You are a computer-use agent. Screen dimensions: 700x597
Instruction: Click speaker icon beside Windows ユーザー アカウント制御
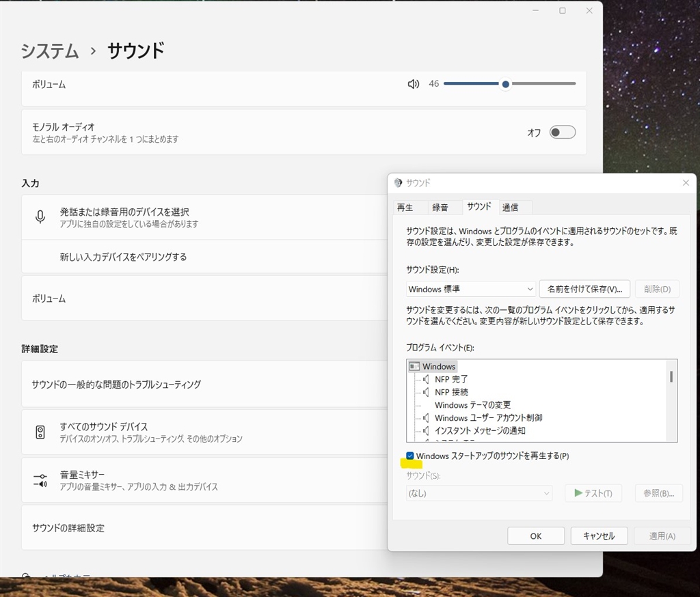426,417
